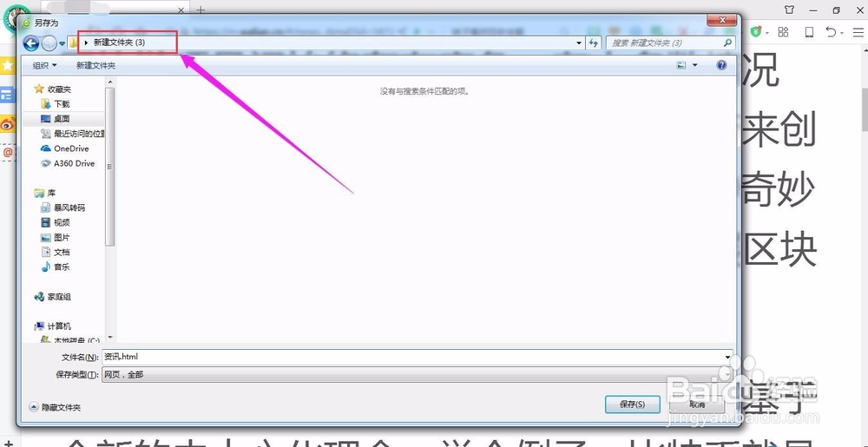Close the current browser tab
This screenshot has width=868, height=447.
(181, 10)
